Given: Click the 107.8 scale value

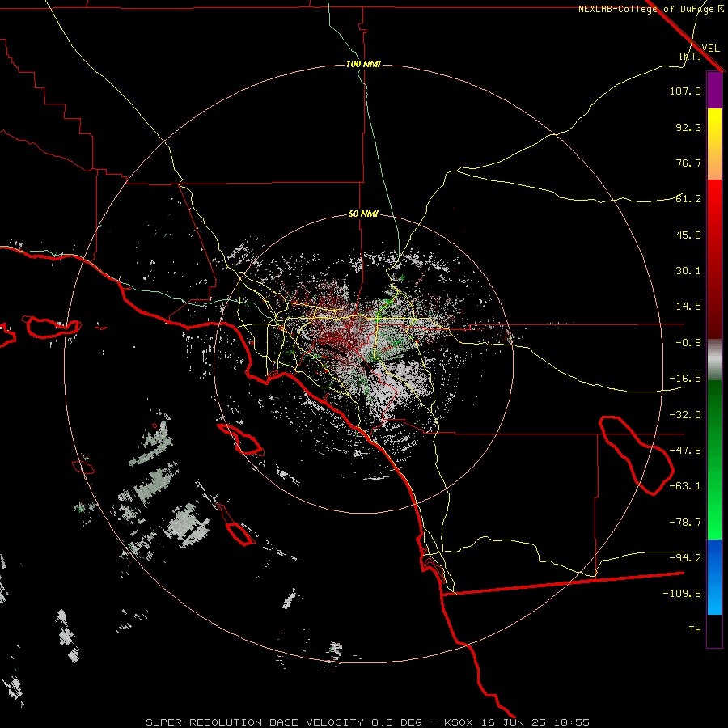Looking at the screenshot, I should coord(685,91).
